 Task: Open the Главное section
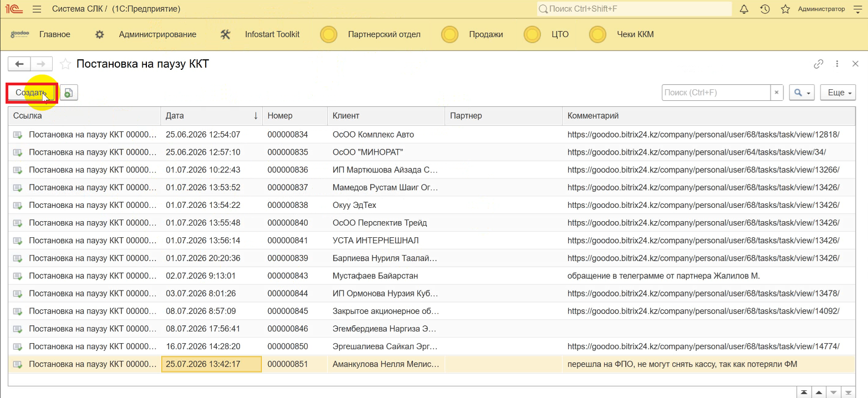tap(55, 34)
